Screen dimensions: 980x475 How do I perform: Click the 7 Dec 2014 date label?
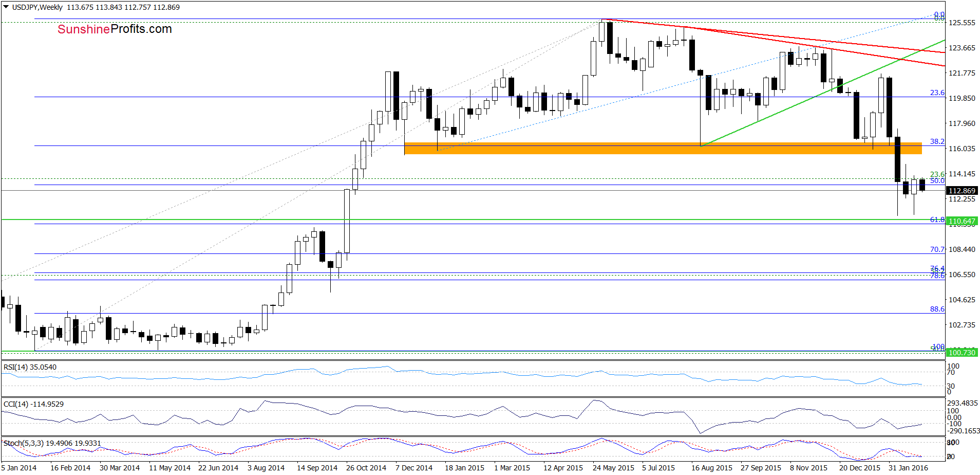coord(414,468)
